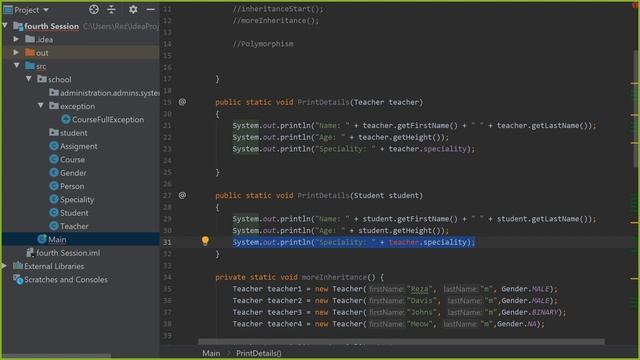The width and height of the screenshot is (640, 360).
Task: Click Gender.BINARY in teacher3 line
Action: 530,312
